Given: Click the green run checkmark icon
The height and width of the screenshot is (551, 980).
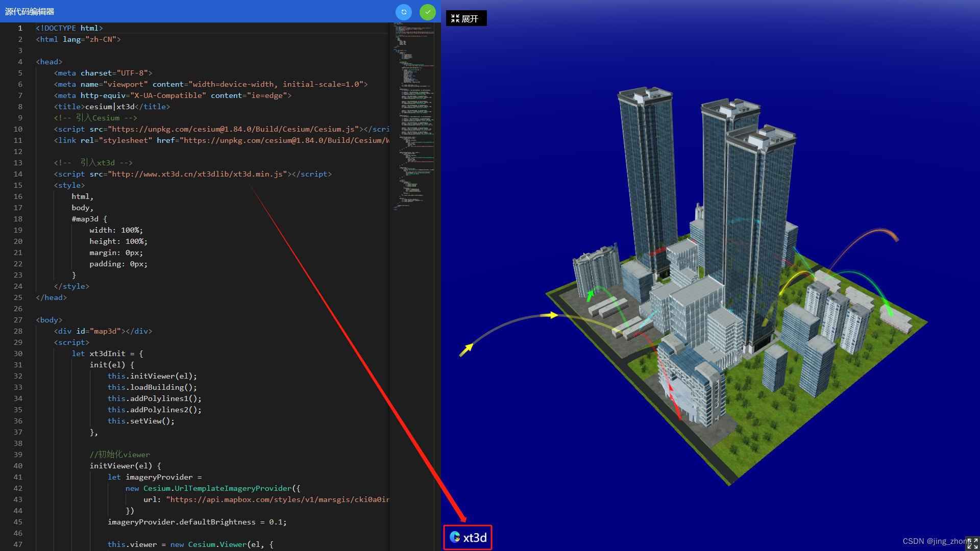Looking at the screenshot, I should coord(428,12).
